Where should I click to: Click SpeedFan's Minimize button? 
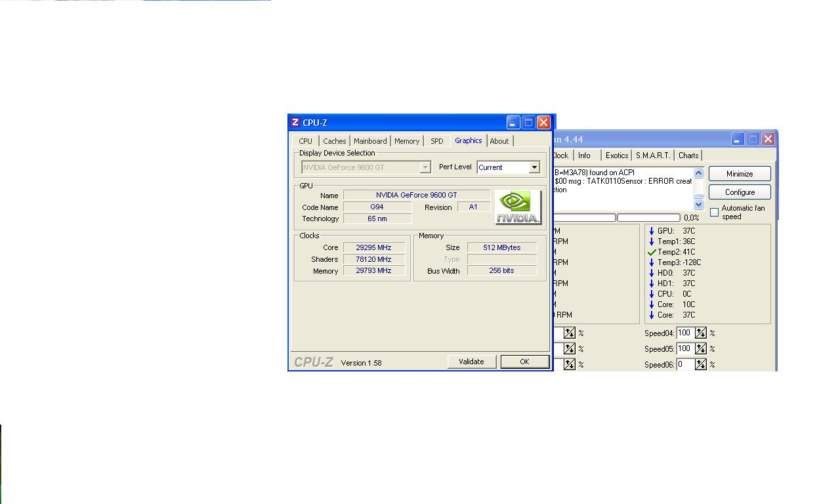740,174
